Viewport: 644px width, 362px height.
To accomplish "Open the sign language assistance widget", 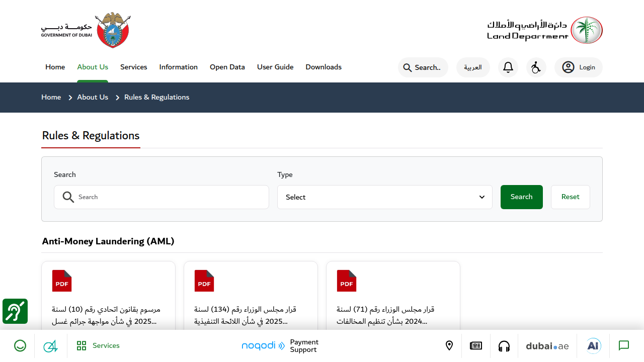I will (15, 311).
